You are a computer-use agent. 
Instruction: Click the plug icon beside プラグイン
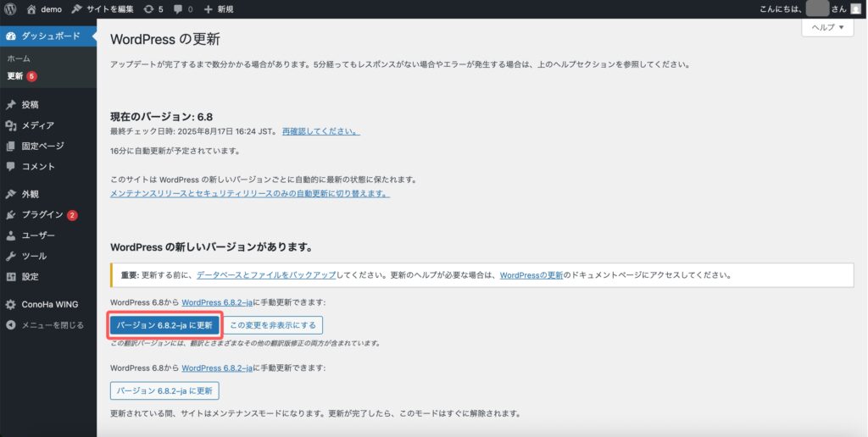pos(10,215)
